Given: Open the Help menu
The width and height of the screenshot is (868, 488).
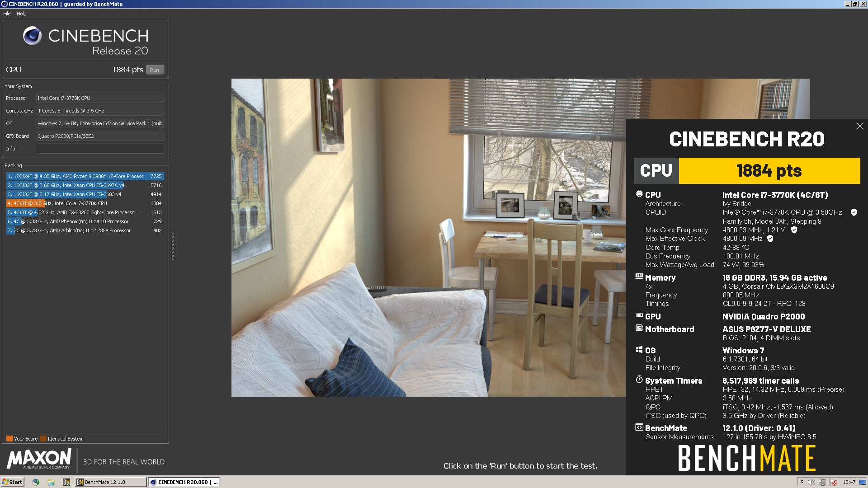Looking at the screenshot, I should click(22, 14).
